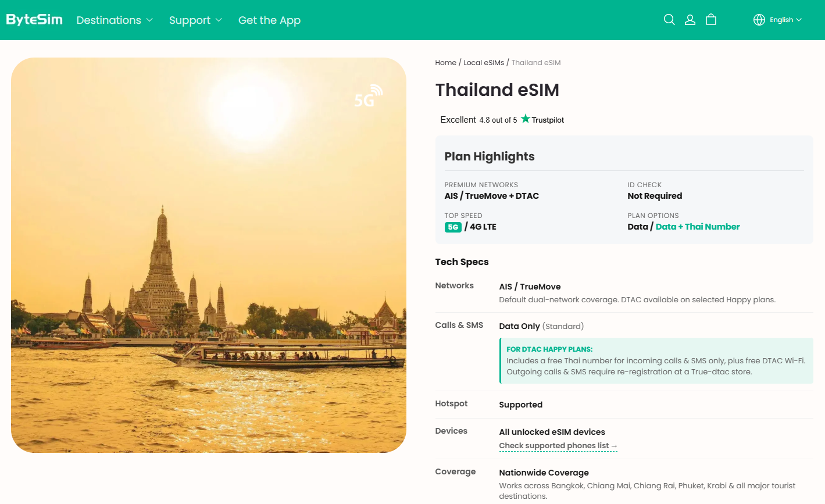Image resolution: width=825 pixels, height=504 pixels.
Task: Click the 5G signal icon on photo
Action: [369, 96]
